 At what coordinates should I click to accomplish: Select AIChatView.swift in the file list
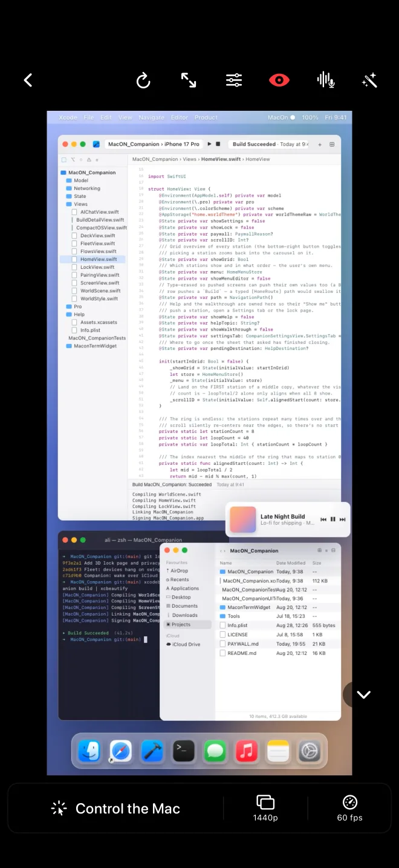(x=95, y=212)
